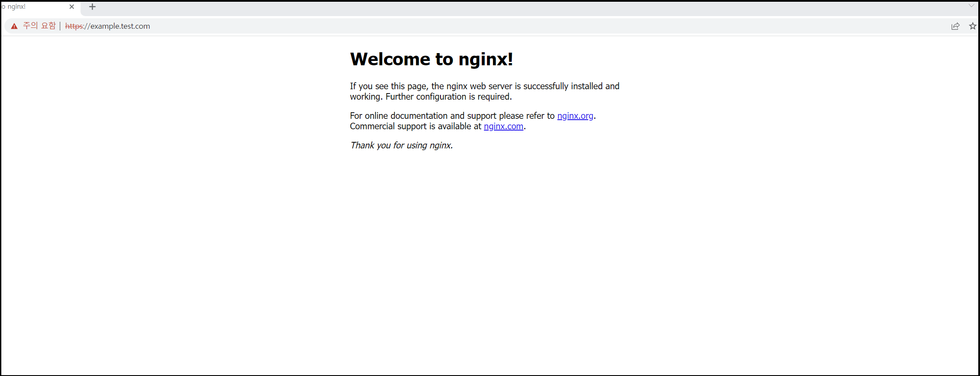Screen dimensions: 980x376
Task: Open the share page icon in address bar
Action: [x=955, y=26]
